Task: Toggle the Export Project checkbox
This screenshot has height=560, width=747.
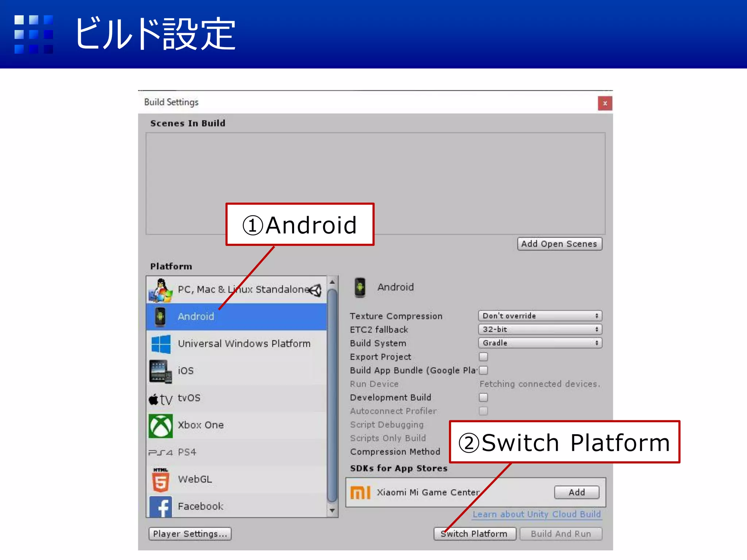Action: [x=483, y=357]
